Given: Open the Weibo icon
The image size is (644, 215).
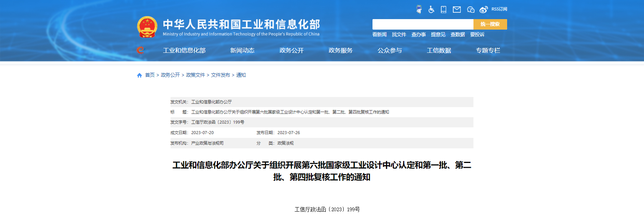Looking at the screenshot, I should coord(484,9).
